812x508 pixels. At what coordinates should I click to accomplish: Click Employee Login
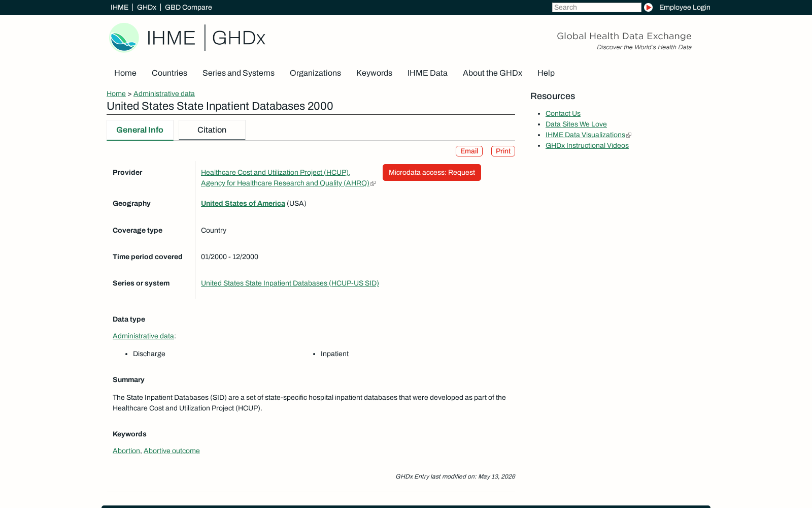685,7
